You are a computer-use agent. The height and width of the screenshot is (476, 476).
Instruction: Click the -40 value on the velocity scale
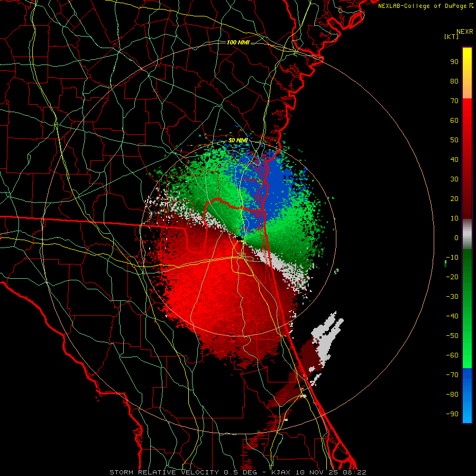[x=452, y=316]
